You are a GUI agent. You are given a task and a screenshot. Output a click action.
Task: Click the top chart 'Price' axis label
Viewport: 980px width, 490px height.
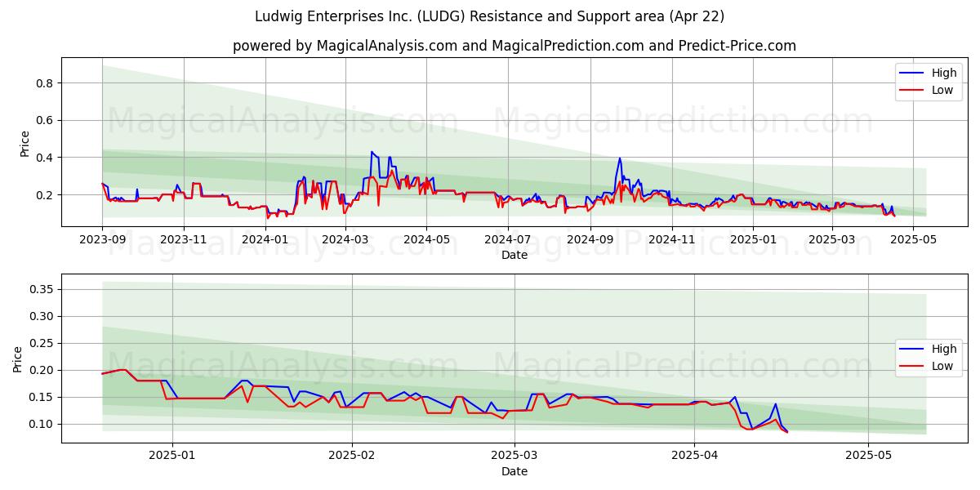click(x=24, y=143)
